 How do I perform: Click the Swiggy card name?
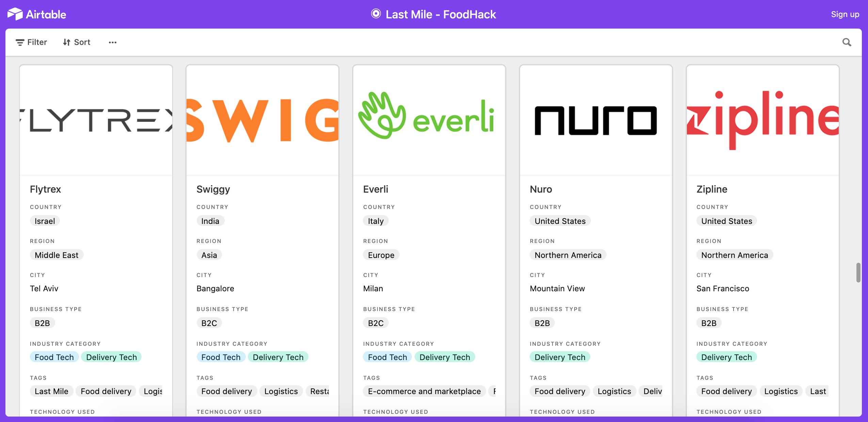pos(213,189)
